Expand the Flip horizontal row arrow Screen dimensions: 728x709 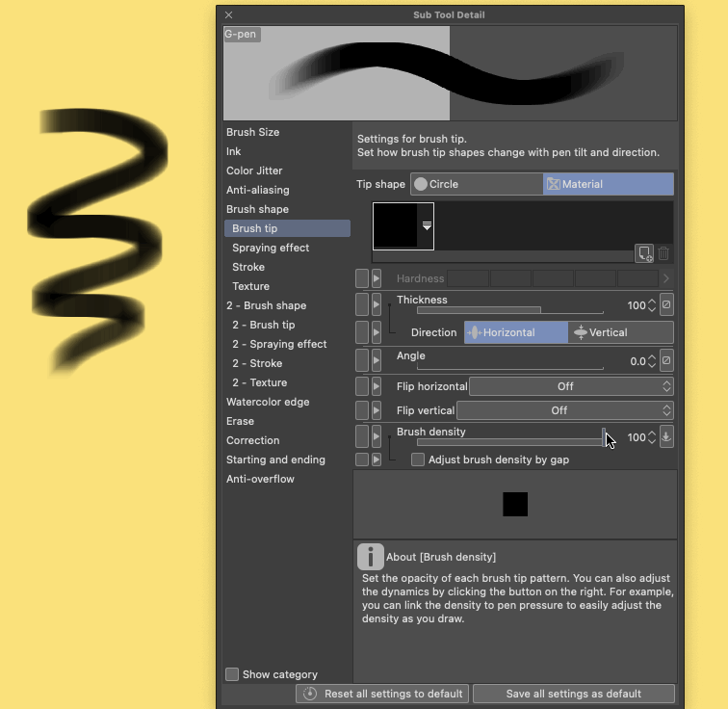click(377, 386)
